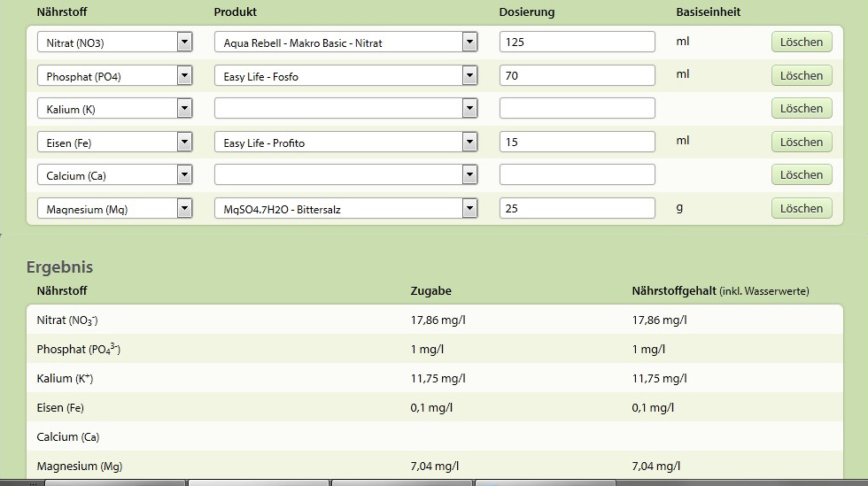Viewport: 868px width, 486px height.
Task: Select the Dosierung column header
Action: click(x=527, y=12)
